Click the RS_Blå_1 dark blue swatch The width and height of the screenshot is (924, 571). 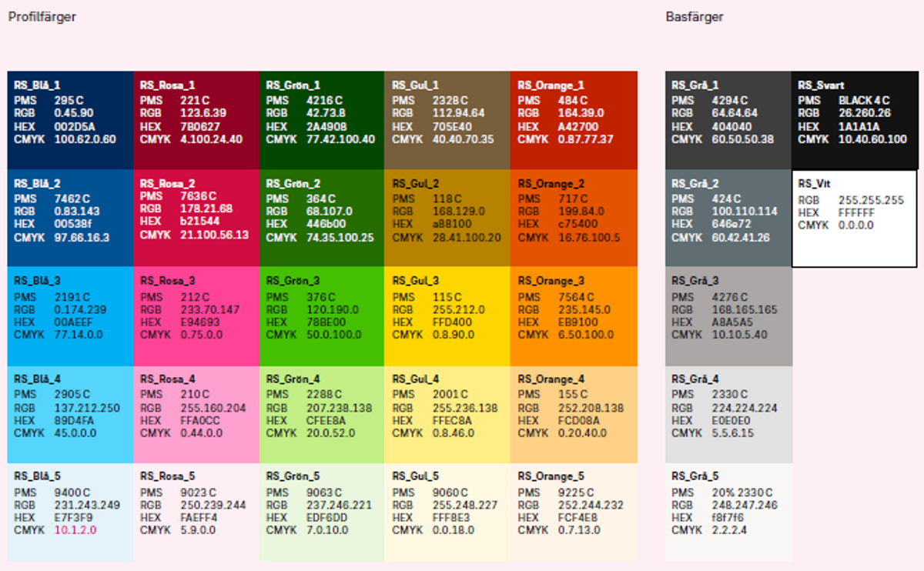pyautogui.click(x=70, y=120)
